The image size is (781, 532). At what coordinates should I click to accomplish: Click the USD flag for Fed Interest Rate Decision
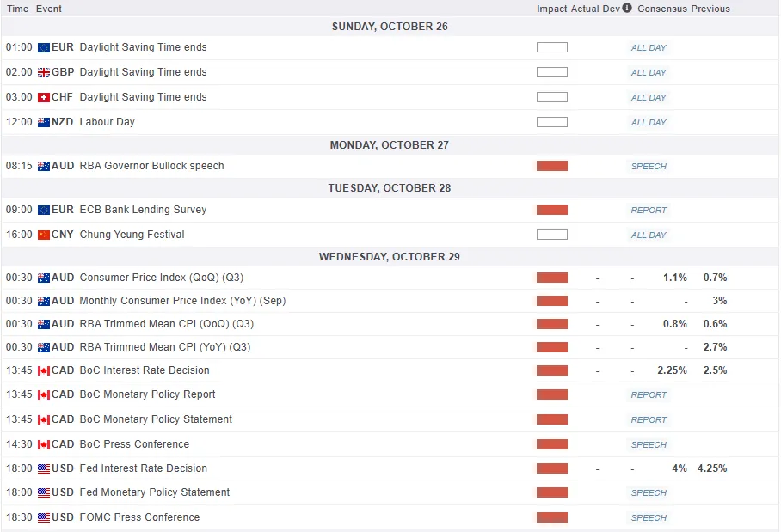(44, 468)
